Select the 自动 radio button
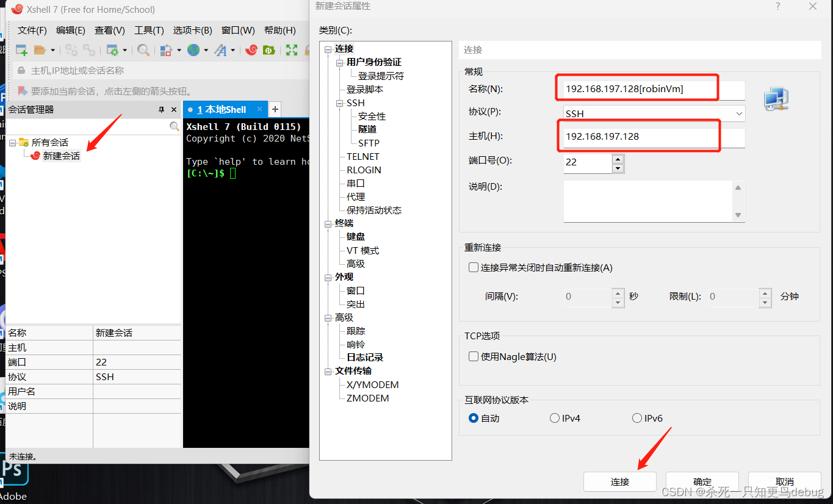The height and width of the screenshot is (504, 833). [x=474, y=418]
